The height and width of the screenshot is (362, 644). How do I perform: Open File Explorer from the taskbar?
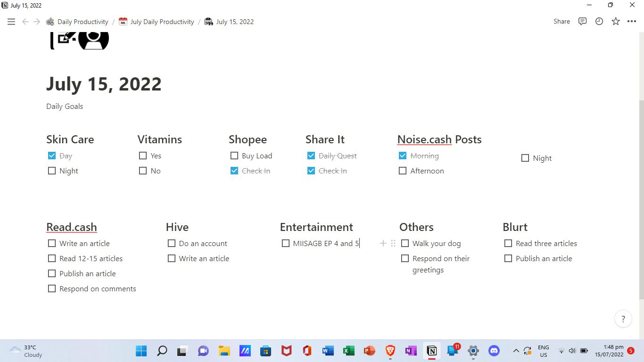click(x=224, y=351)
